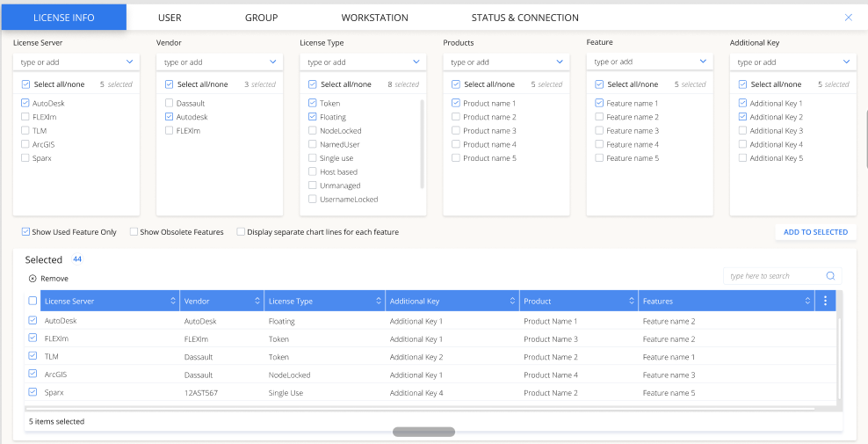Toggle Select all/none under License Server

coord(25,84)
